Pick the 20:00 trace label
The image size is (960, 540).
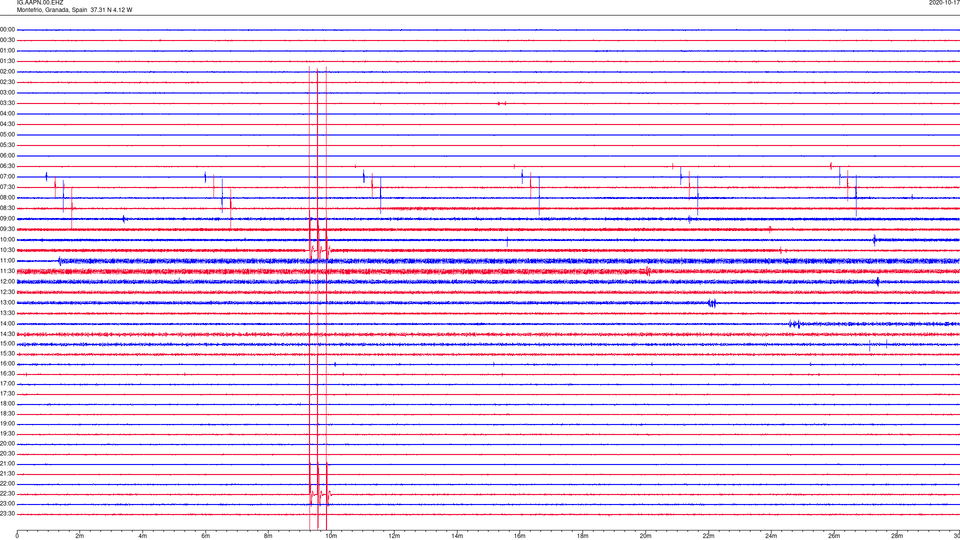pos(7,444)
